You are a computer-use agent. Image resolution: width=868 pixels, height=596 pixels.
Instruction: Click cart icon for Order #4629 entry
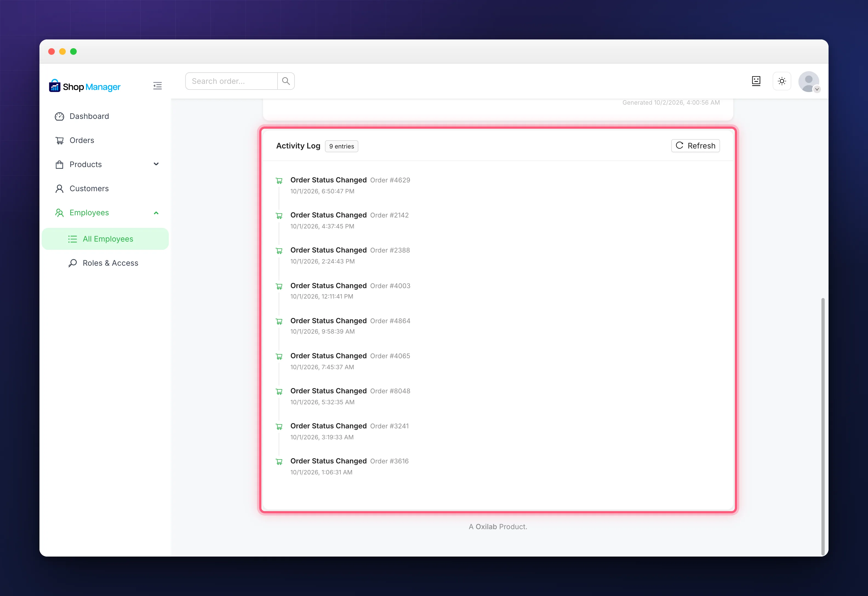coord(279,181)
